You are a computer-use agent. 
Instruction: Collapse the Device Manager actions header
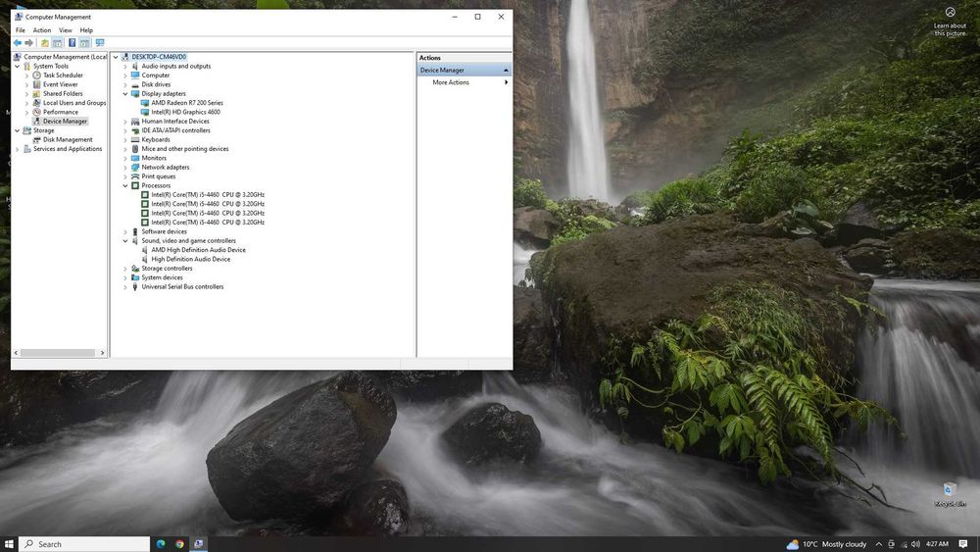click(506, 70)
